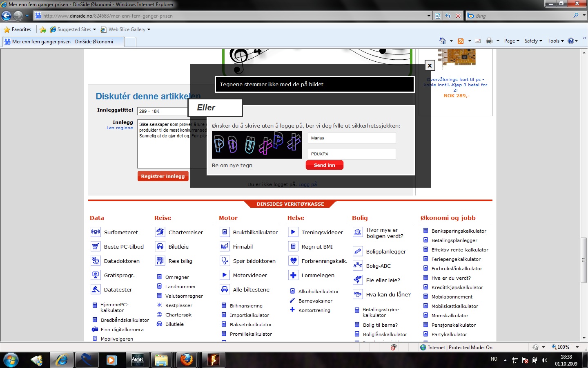This screenshot has height=368, width=588.
Task: Open a new blank tab
Action: click(x=130, y=42)
